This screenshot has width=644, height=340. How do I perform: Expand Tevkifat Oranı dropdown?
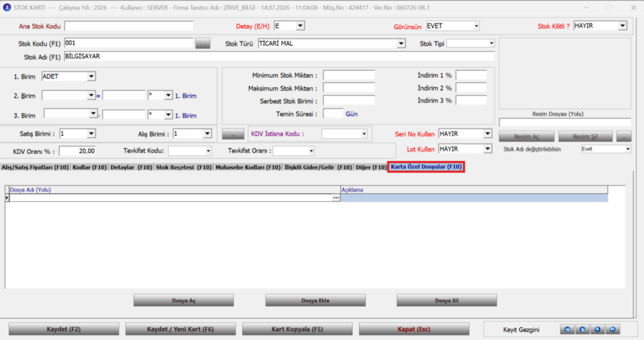tap(311, 151)
